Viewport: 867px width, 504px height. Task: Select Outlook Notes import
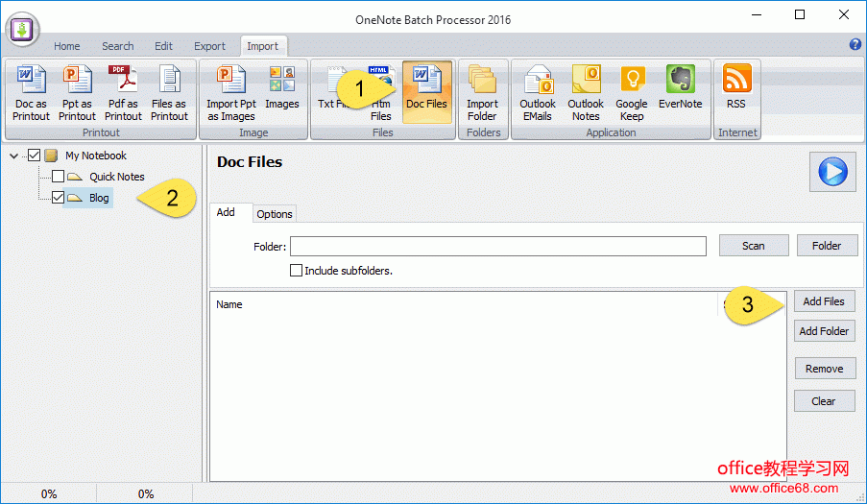pos(586,92)
